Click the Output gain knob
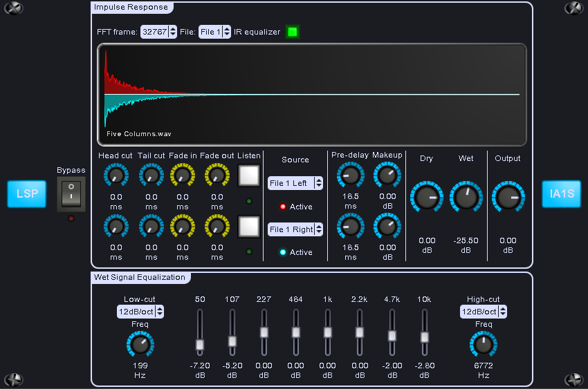This screenshot has width=588, height=389. [x=508, y=198]
